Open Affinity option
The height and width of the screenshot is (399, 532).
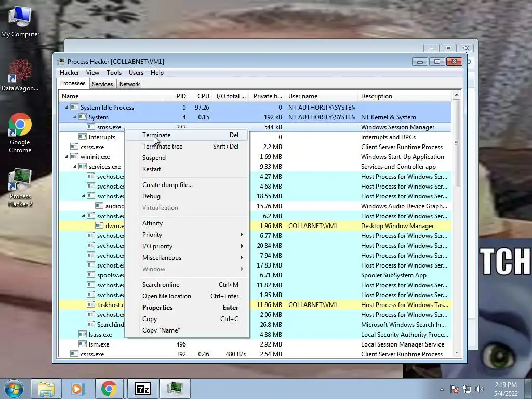pyautogui.click(x=187, y=223)
